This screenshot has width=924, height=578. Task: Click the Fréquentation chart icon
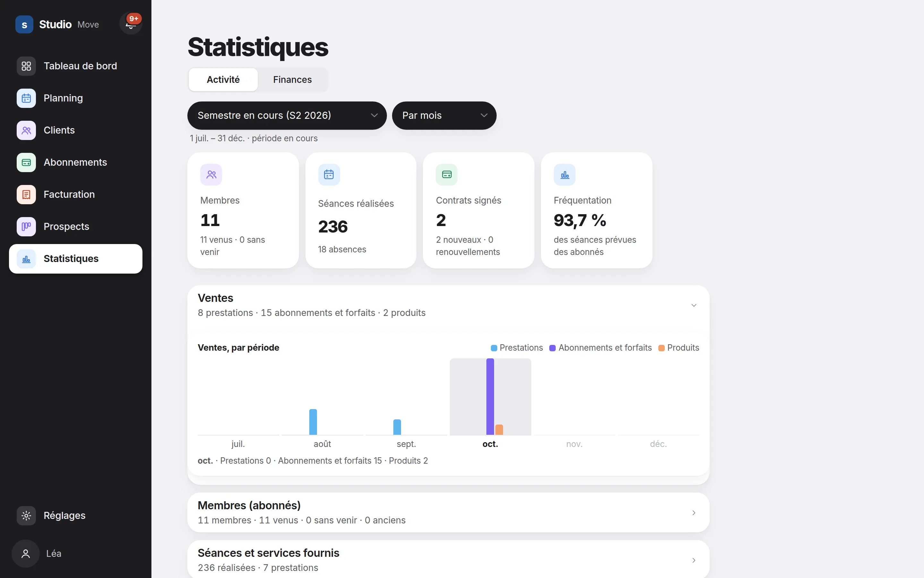pos(565,175)
